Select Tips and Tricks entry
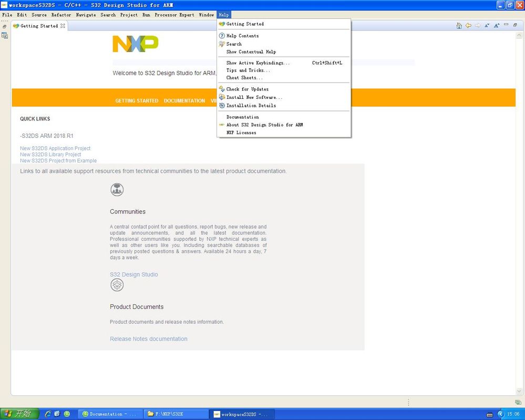This screenshot has width=525, height=420. coord(284,70)
